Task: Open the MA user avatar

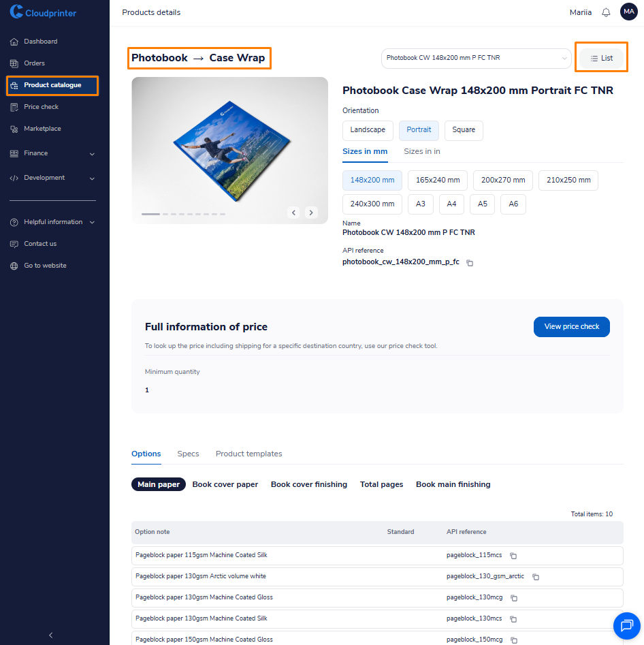Action: click(628, 12)
